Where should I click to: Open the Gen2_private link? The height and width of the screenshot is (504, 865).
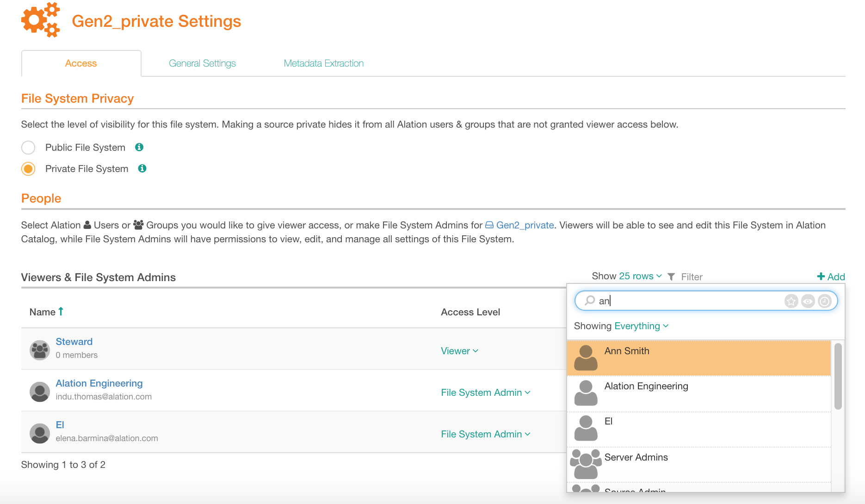[x=525, y=225]
